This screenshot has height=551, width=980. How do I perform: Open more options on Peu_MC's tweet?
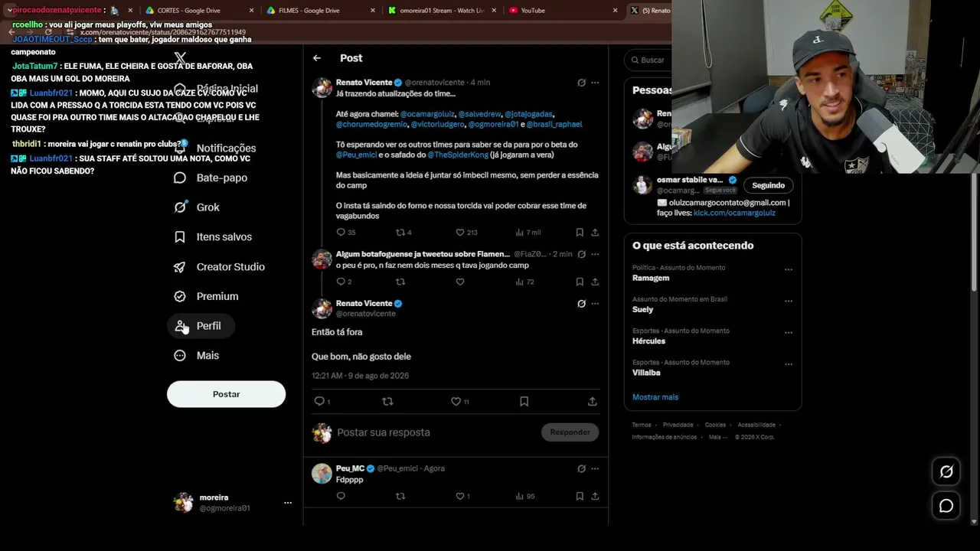(x=595, y=468)
